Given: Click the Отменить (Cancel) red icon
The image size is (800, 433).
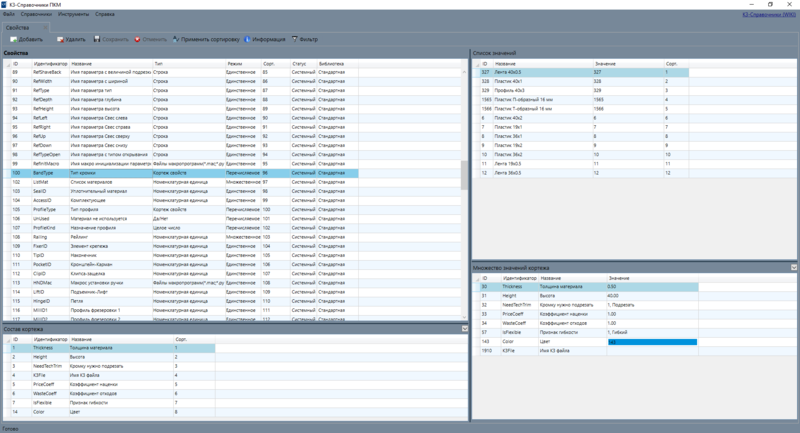Looking at the screenshot, I should (137, 39).
